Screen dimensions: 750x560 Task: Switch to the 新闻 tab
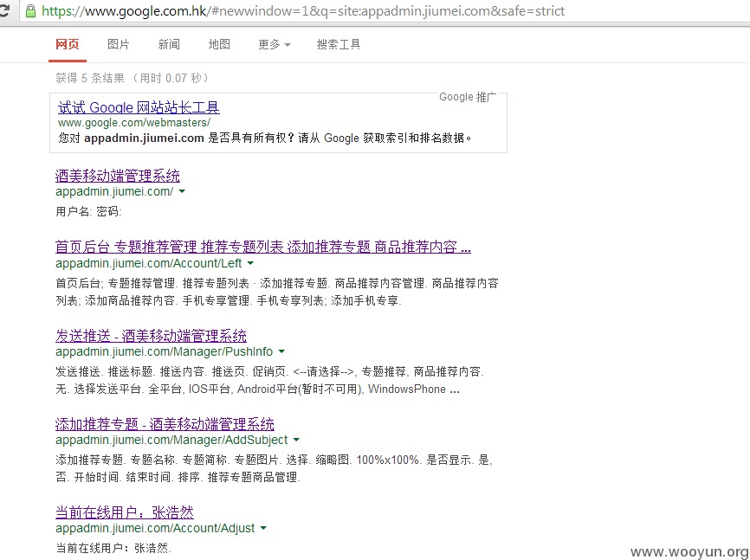(169, 44)
